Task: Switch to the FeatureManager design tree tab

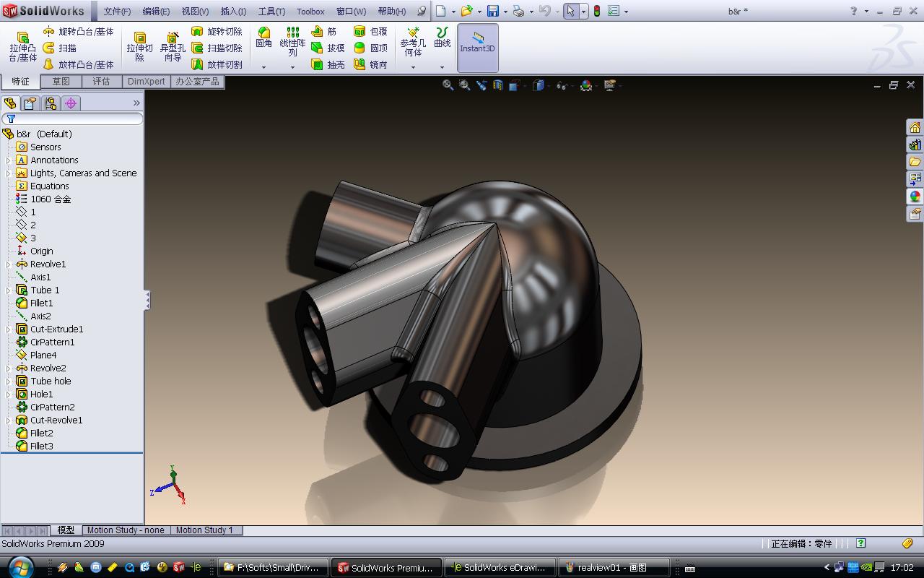Action: [x=10, y=103]
